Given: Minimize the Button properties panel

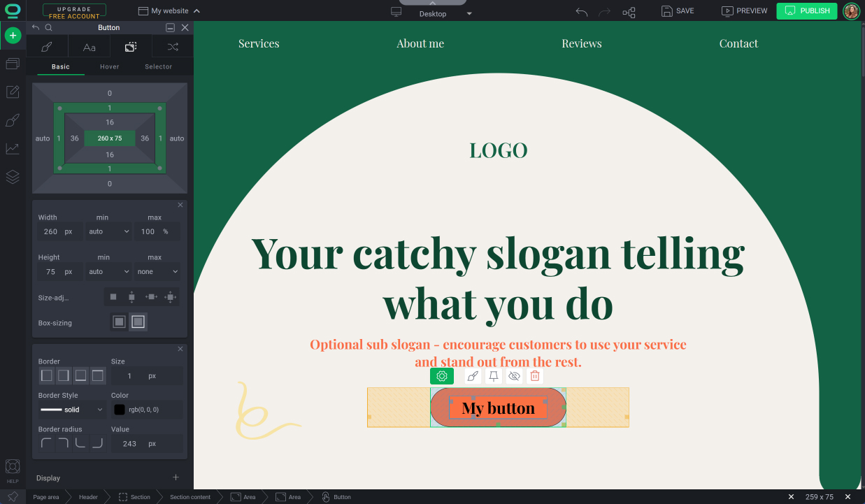Looking at the screenshot, I should click(170, 27).
